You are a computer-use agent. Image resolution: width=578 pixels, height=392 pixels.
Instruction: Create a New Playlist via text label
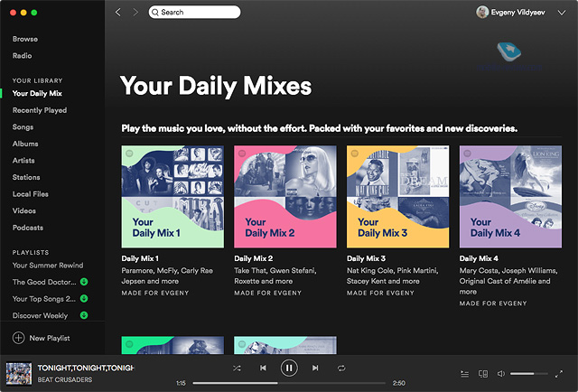pos(50,338)
